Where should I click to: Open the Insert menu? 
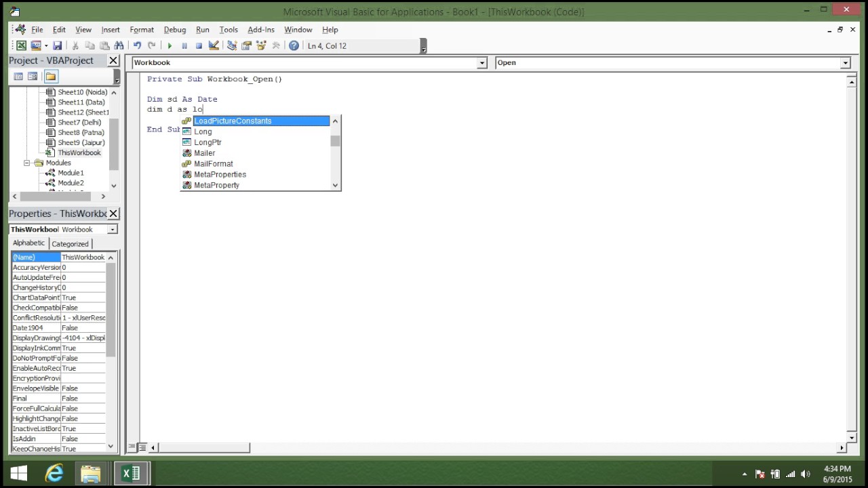111,30
